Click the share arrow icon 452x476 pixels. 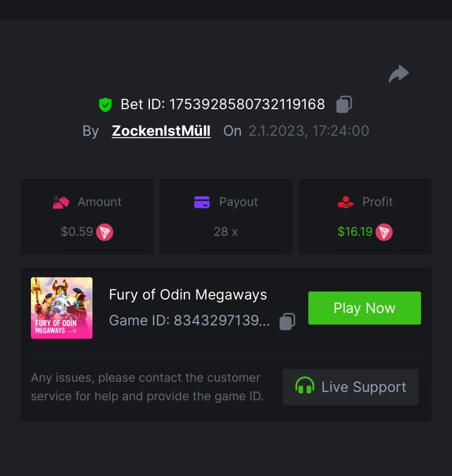click(x=398, y=74)
